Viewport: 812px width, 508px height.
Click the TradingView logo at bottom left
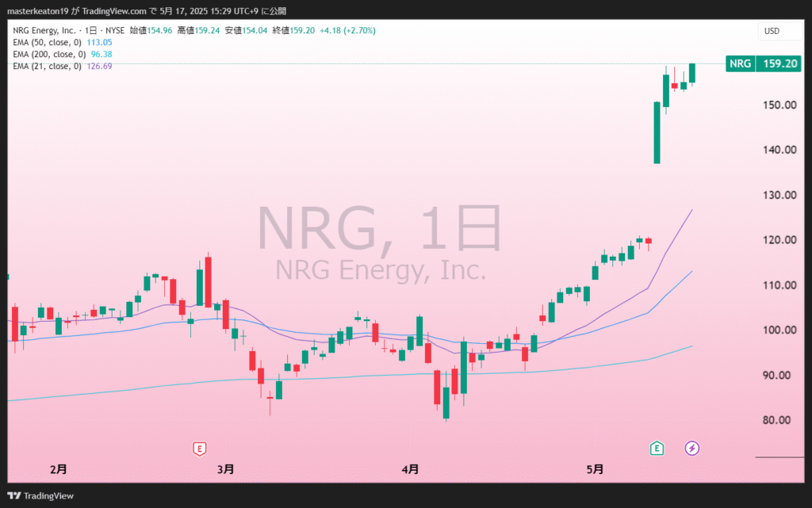pyautogui.click(x=40, y=495)
